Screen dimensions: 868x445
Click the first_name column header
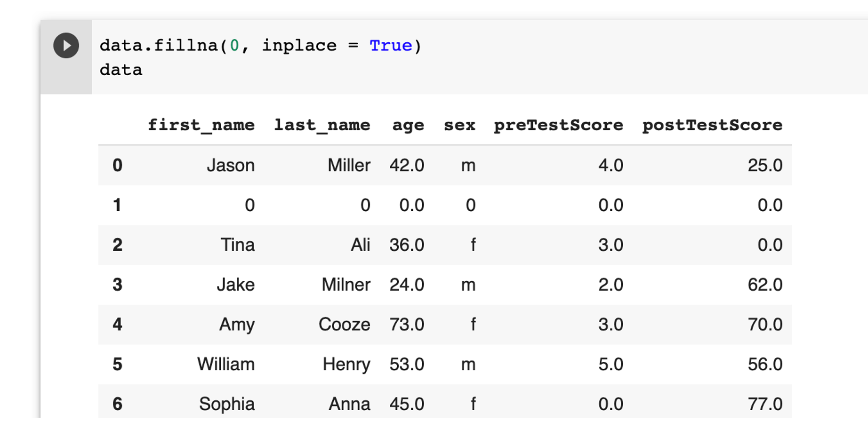(x=201, y=125)
